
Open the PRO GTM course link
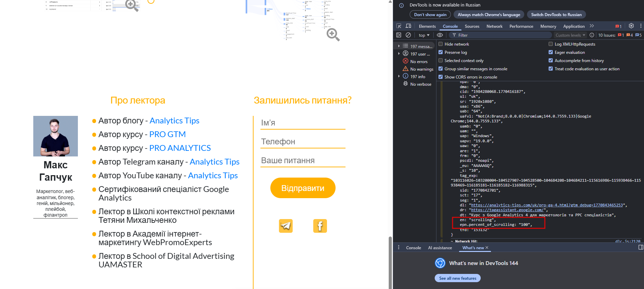pyautogui.click(x=167, y=134)
